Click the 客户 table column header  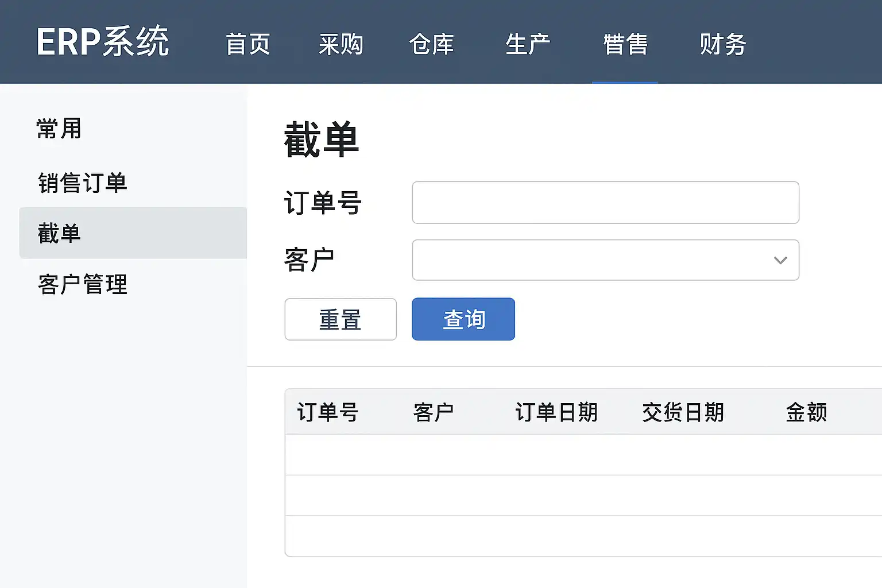coord(434,412)
